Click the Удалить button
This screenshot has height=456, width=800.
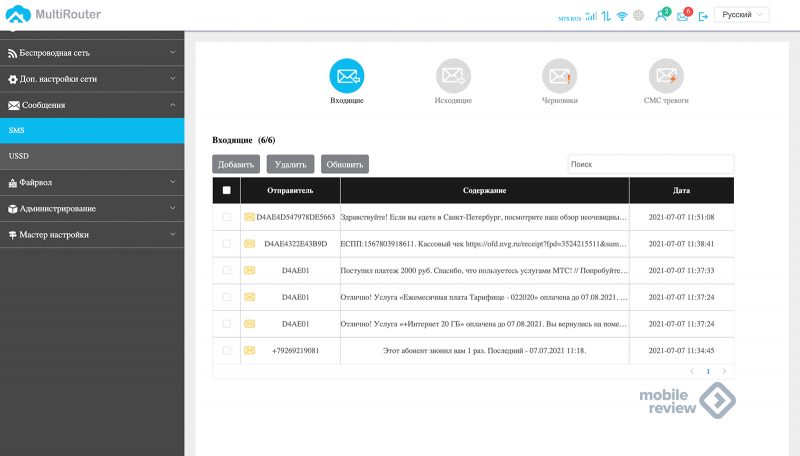point(290,164)
